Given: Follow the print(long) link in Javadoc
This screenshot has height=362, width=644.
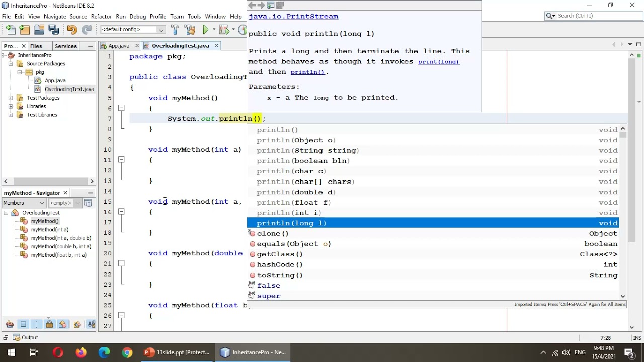Looking at the screenshot, I should (x=438, y=62).
